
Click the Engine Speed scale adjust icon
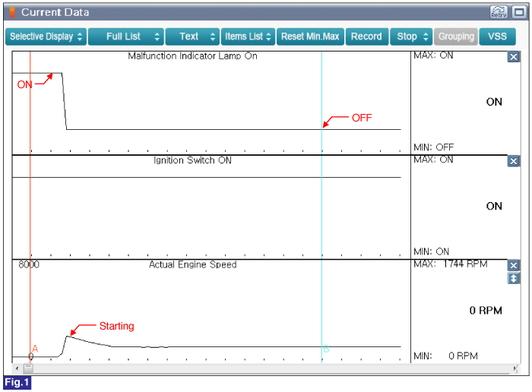513,278
